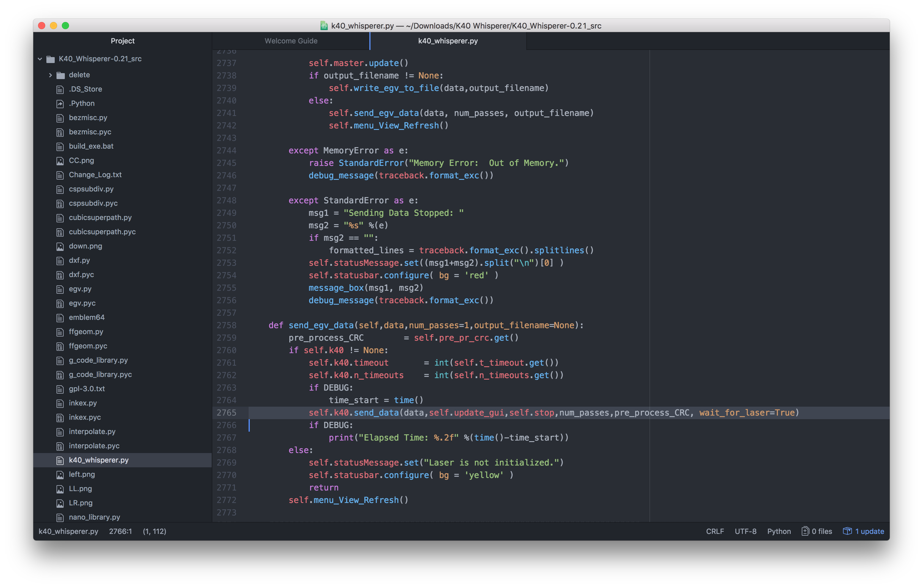Click line number 2758 in the gutter

227,326
